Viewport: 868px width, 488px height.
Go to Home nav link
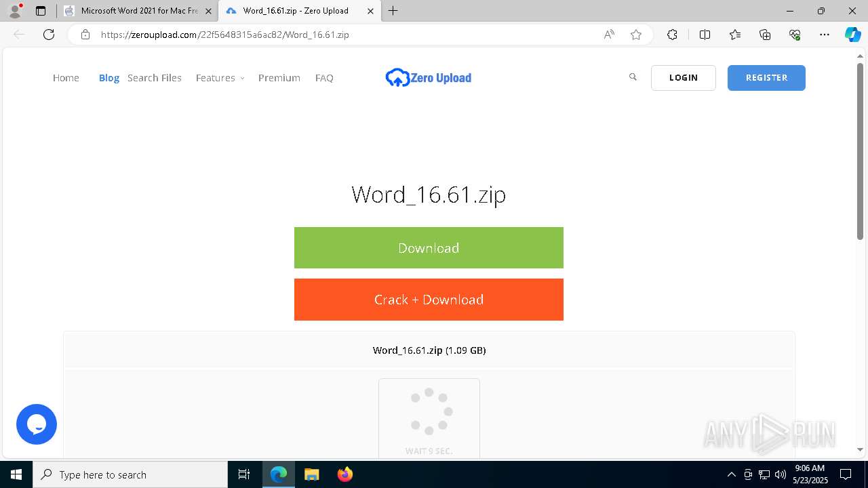pyautogui.click(x=66, y=78)
